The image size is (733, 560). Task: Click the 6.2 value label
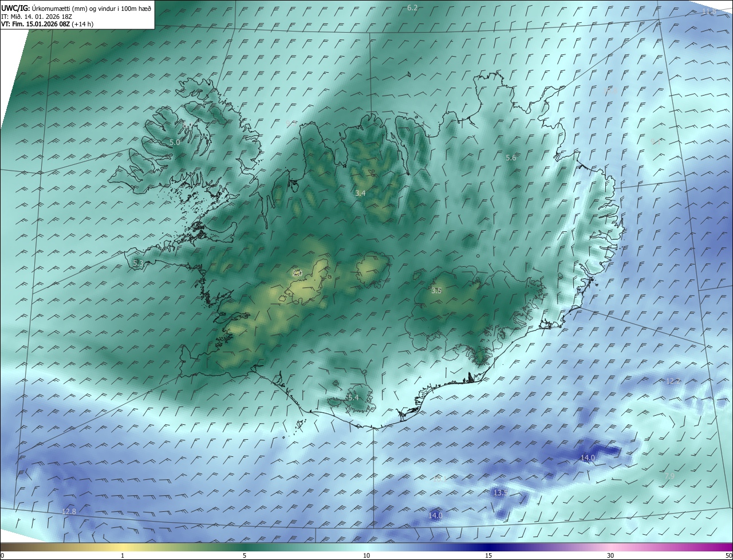412,8
